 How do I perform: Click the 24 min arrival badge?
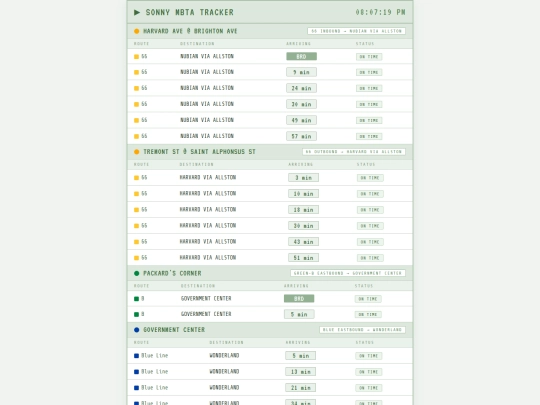click(301, 88)
